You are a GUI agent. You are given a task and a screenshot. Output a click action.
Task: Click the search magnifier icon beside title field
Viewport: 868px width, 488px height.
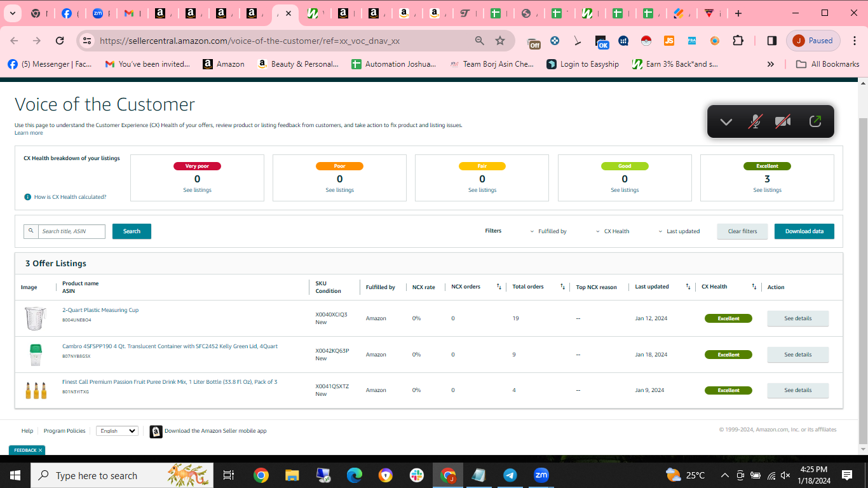click(31, 231)
